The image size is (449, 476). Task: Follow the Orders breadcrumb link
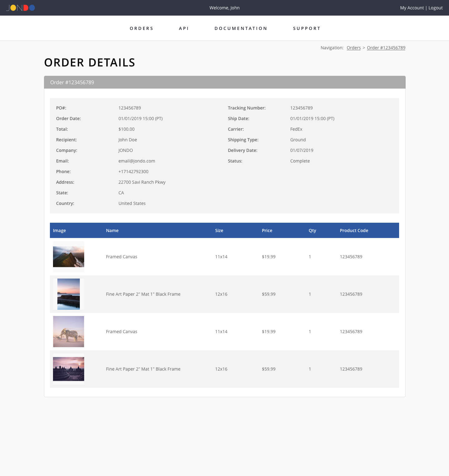pyautogui.click(x=354, y=48)
